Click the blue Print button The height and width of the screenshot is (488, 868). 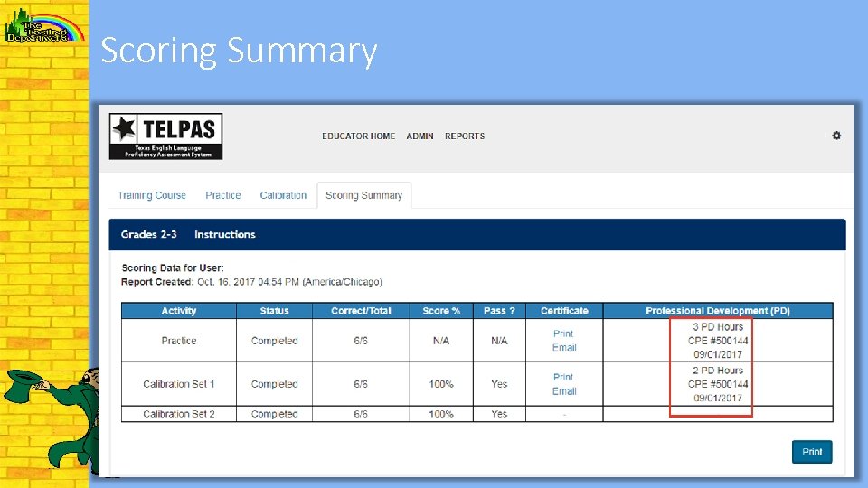tap(812, 452)
